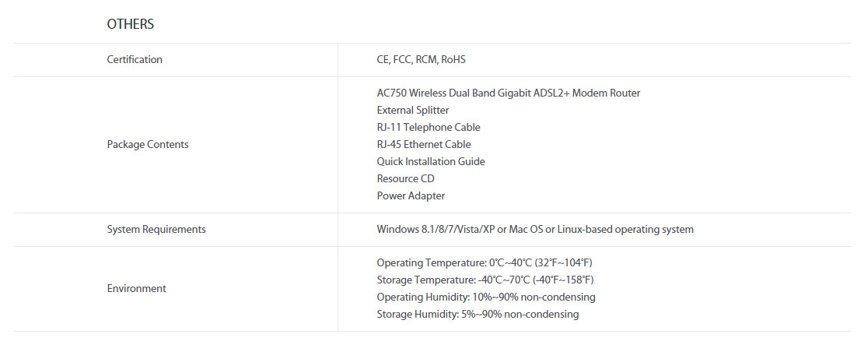Screen dimensions: 868x359
Task: Click the Operating Humidity line
Action: click(x=486, y=297)
